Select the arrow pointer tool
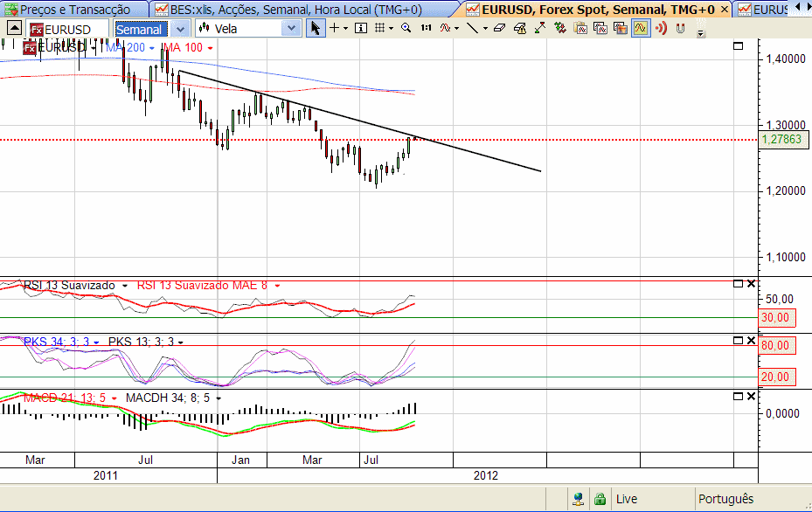 click(315, 28)
